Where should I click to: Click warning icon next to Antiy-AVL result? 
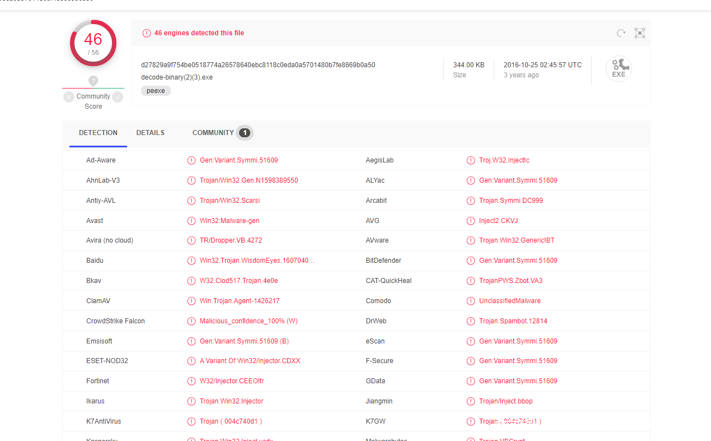coord(191,200)
